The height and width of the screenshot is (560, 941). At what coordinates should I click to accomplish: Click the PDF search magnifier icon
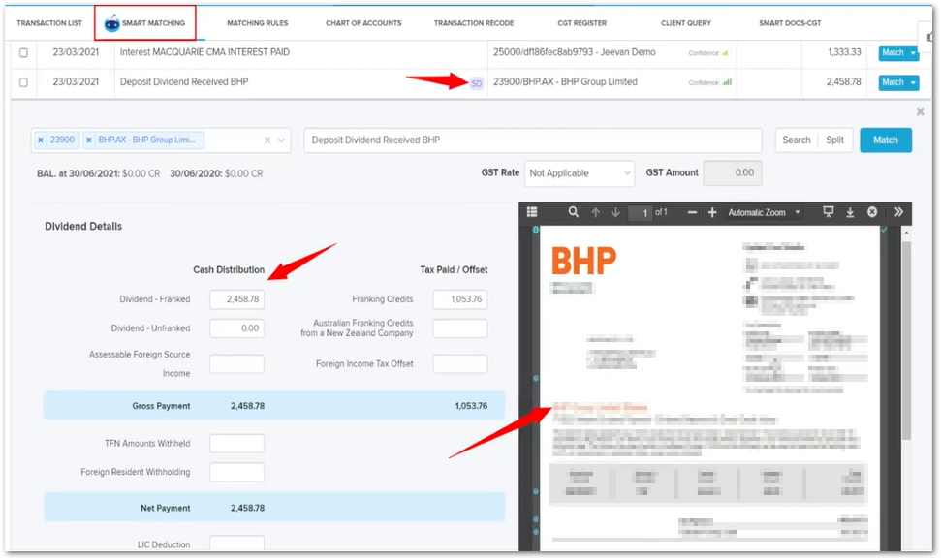[574, 212]
